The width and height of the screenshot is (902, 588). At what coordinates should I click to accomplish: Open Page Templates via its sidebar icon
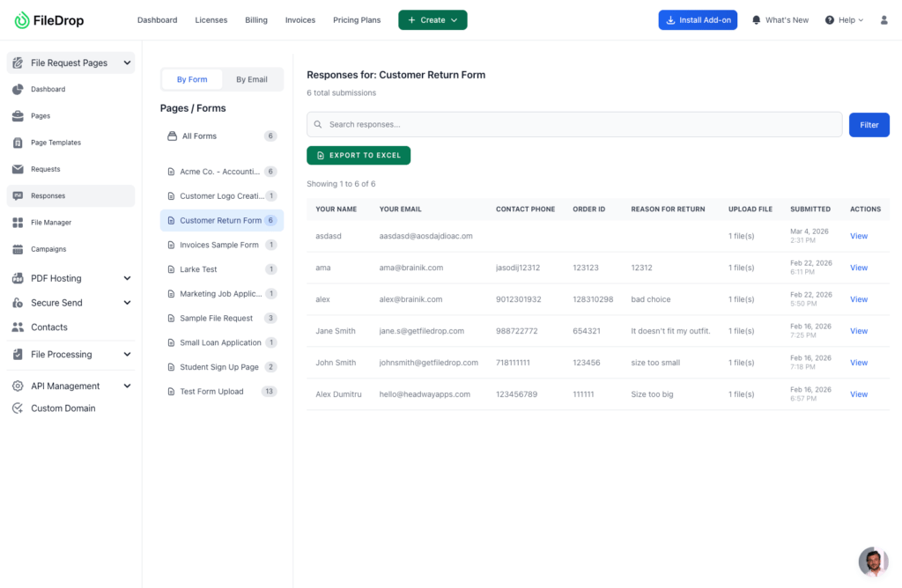pyautogui.click(x=19, y=142)
